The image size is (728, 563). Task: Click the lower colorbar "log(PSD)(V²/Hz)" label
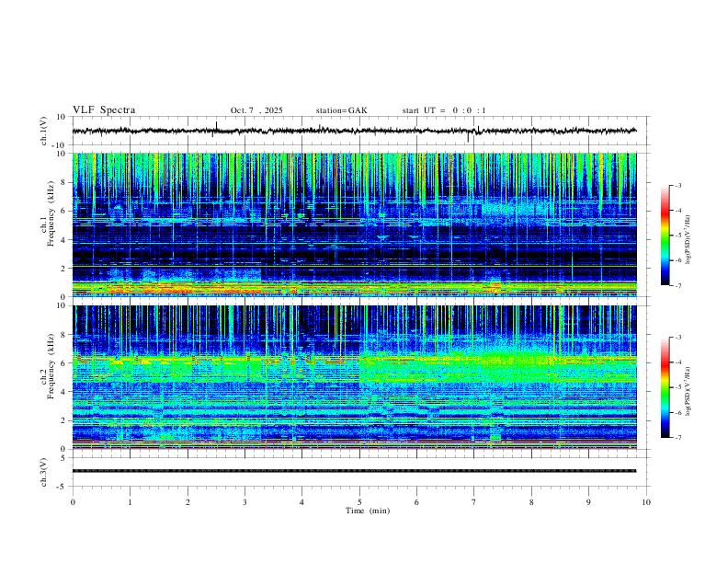[688, 392]
